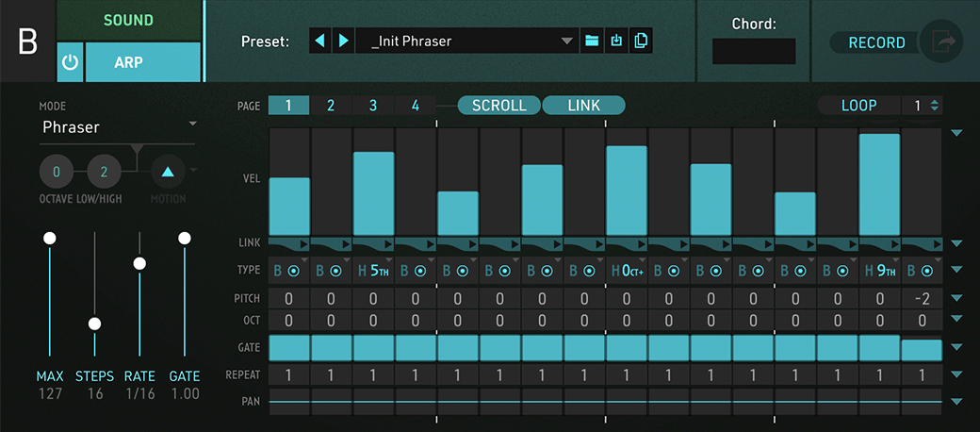Click the LOOP button
This screenshot has width=980, height=432.
(x=858, y=106)
